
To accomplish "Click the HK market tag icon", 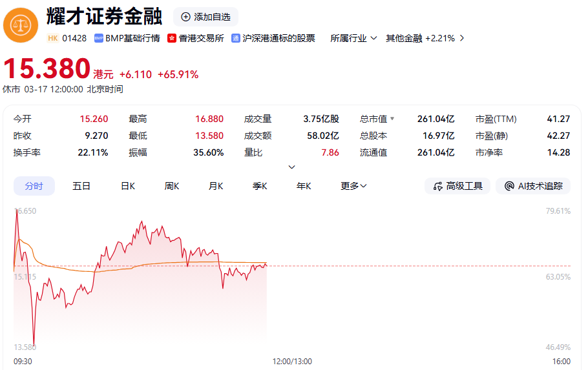I will click(52, 38).
